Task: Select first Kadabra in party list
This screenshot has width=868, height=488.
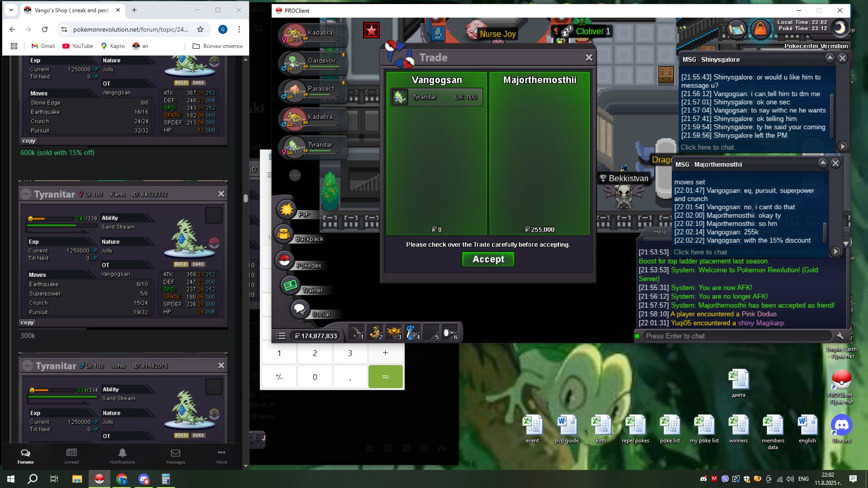Action: pyautogui.click(x=313, y=35)
